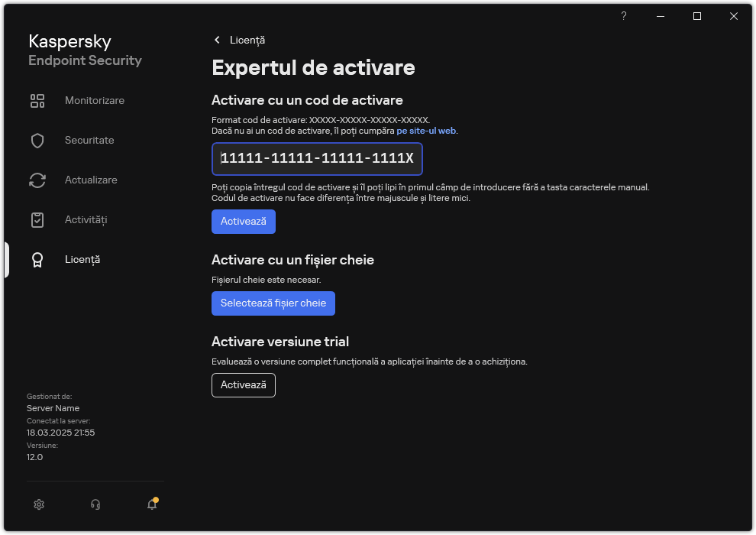Select the Licență ribbon icon
Image resolution: width=756 pixels, height=535 pixels.
[37, 259]
